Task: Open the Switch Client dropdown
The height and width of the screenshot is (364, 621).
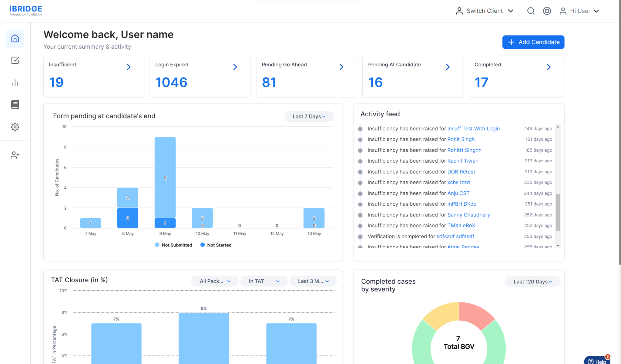Action: point(485,11)
